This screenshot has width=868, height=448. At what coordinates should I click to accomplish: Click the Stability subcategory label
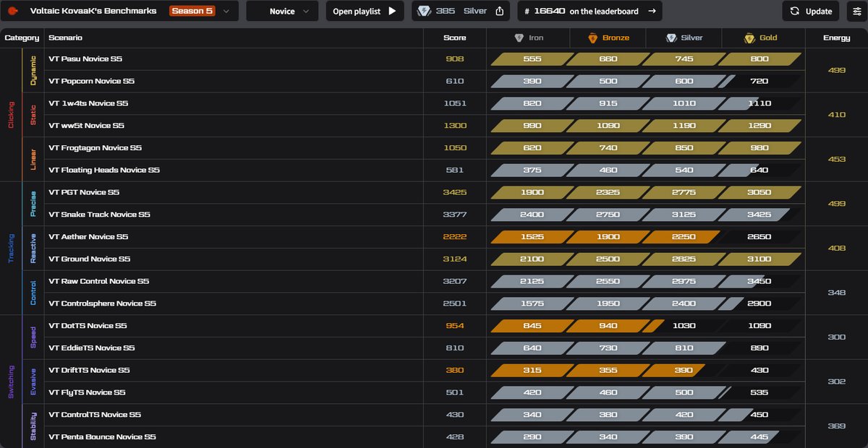[33, 426]
